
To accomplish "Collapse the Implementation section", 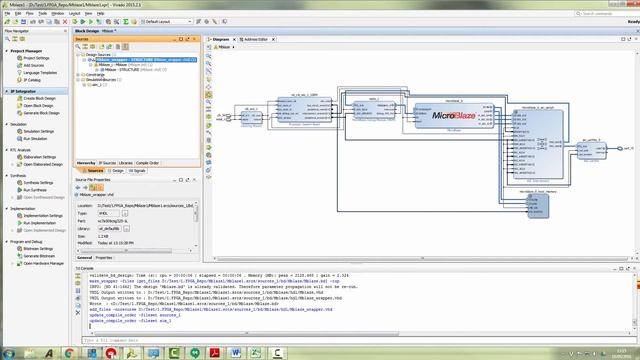I will coord(7,209).
